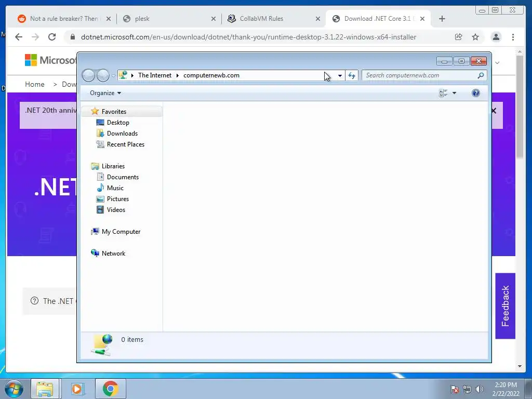Screen dimensions: 532x399
Task: Click The Internet breadcrumb segment
Action: [x=155, y=75]
